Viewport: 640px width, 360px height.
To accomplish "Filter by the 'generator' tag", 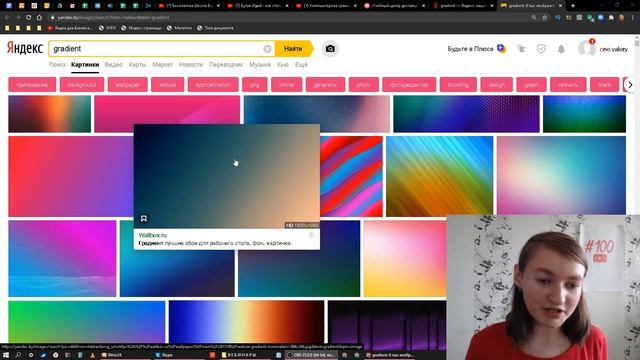I will 325,85.
